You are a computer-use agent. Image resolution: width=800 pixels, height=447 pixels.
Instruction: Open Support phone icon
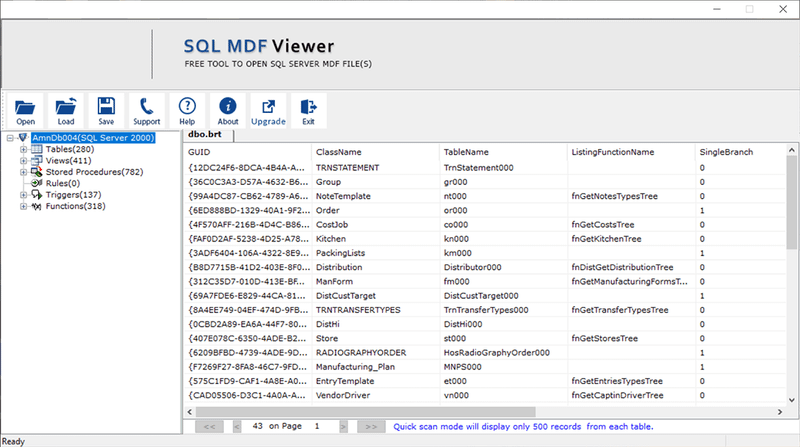(146, 111)
